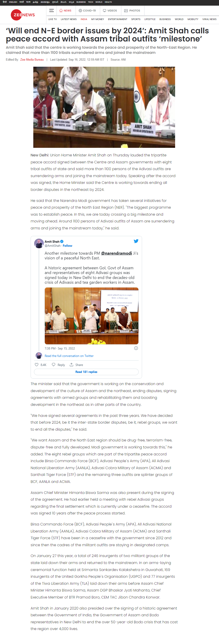219x644 pixels.
Task: Switch to the PHOTOS tab
Action: pos(132,11)
